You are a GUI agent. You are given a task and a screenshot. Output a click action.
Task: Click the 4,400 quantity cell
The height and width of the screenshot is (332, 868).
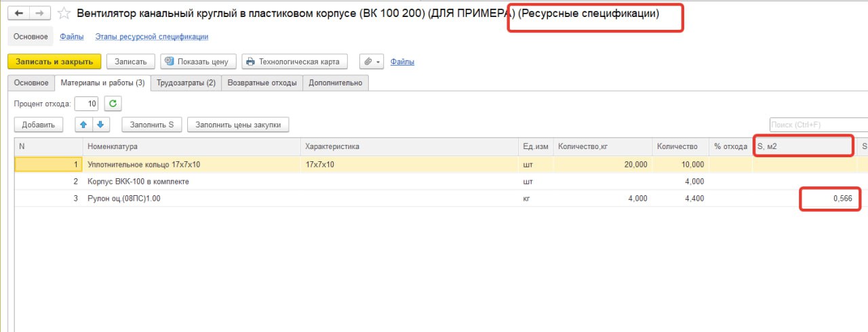pos(680,199)
